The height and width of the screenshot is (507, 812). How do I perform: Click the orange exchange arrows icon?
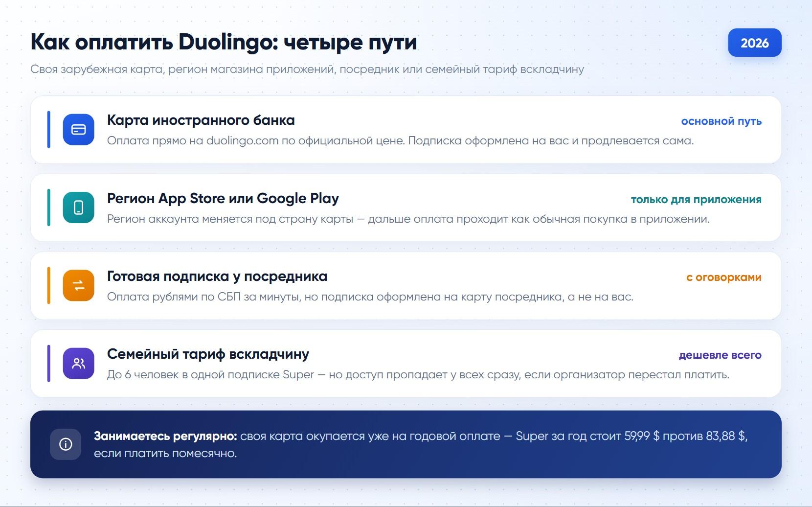[78, 285]
